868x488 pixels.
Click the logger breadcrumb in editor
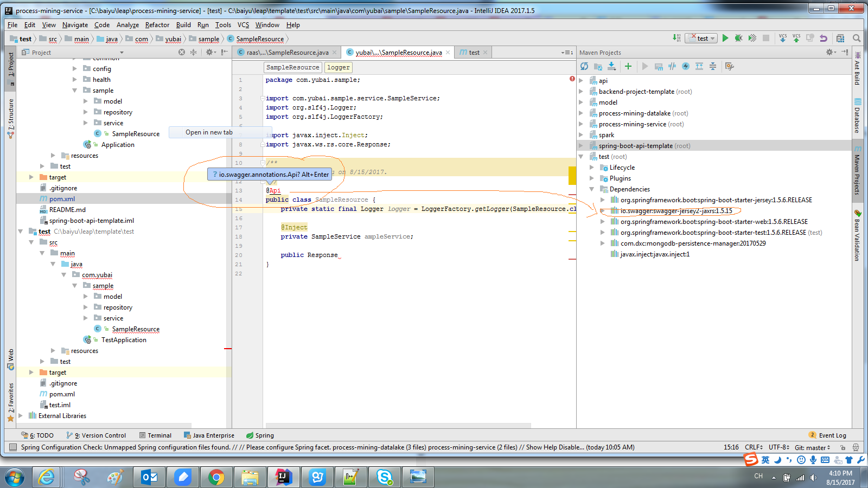tap(339, 67)
